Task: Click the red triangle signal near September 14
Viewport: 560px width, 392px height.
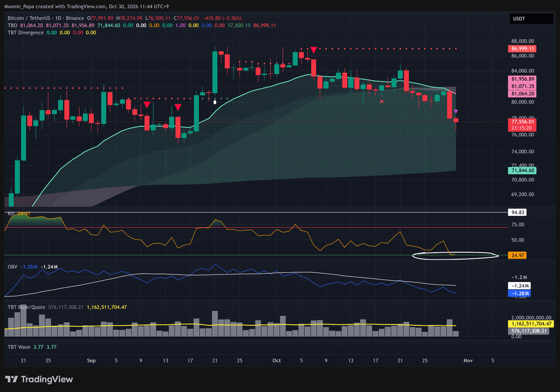Action: [x=178, y=108]
